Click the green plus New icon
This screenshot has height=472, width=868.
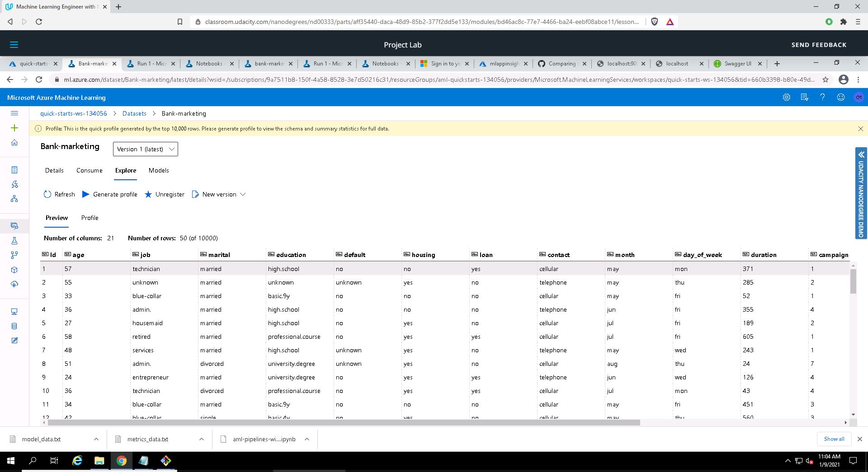(14, 128)
